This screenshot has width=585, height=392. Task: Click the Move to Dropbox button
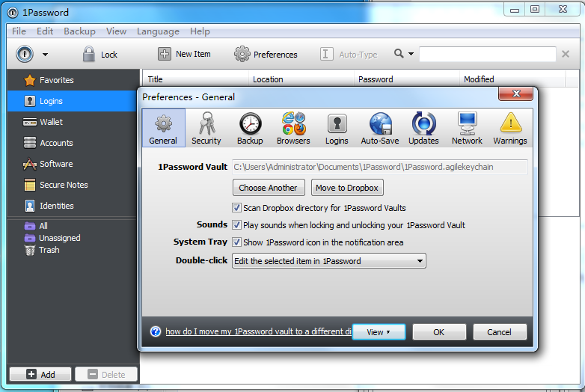click(x=346, y=188)
